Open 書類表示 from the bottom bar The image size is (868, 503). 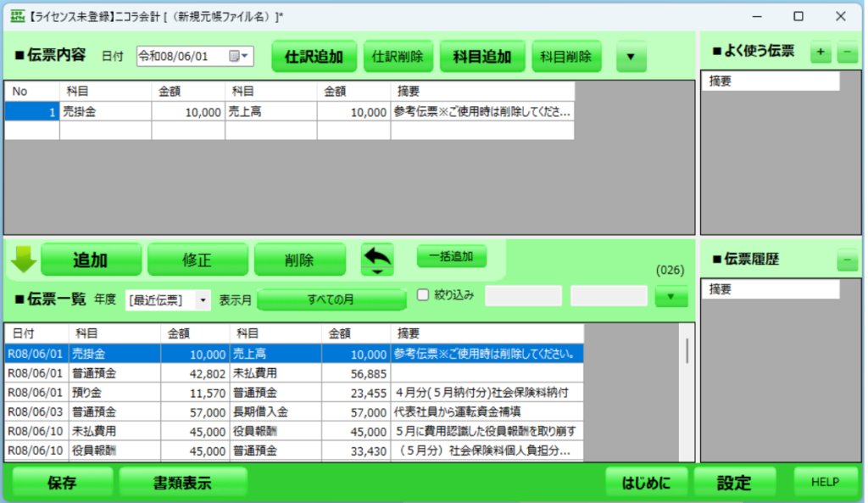click(x=183, y=483)
